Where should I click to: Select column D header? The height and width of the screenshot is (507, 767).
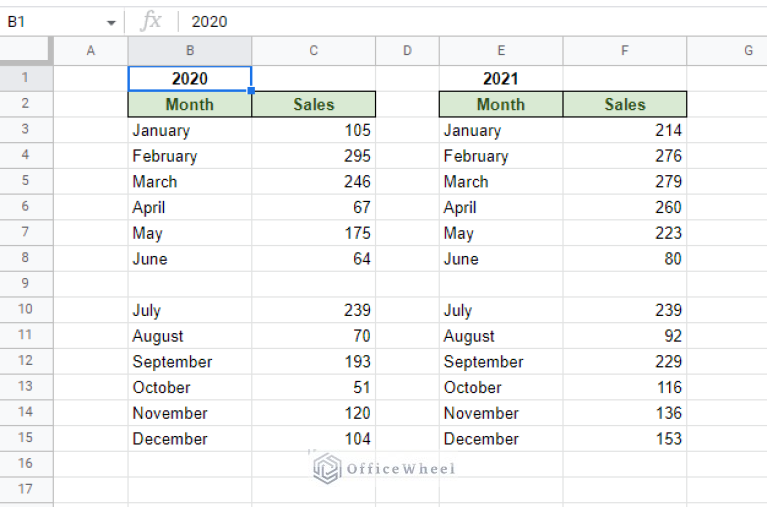point(407,51)
